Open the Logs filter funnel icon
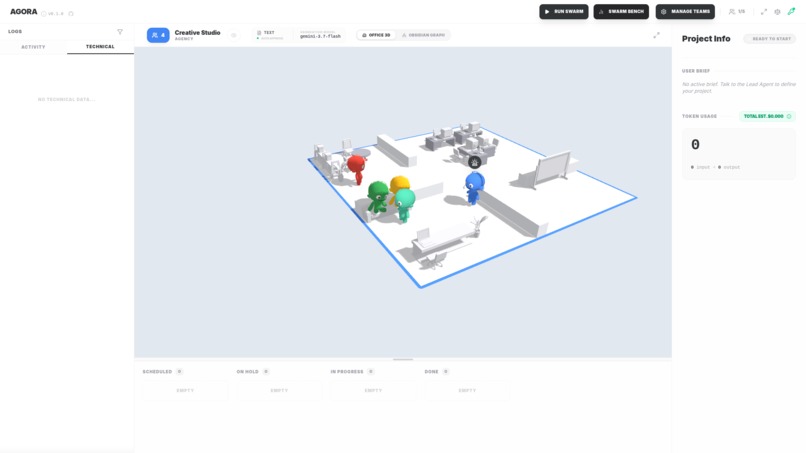Viewport: 806px width, 453px height. 120,32
